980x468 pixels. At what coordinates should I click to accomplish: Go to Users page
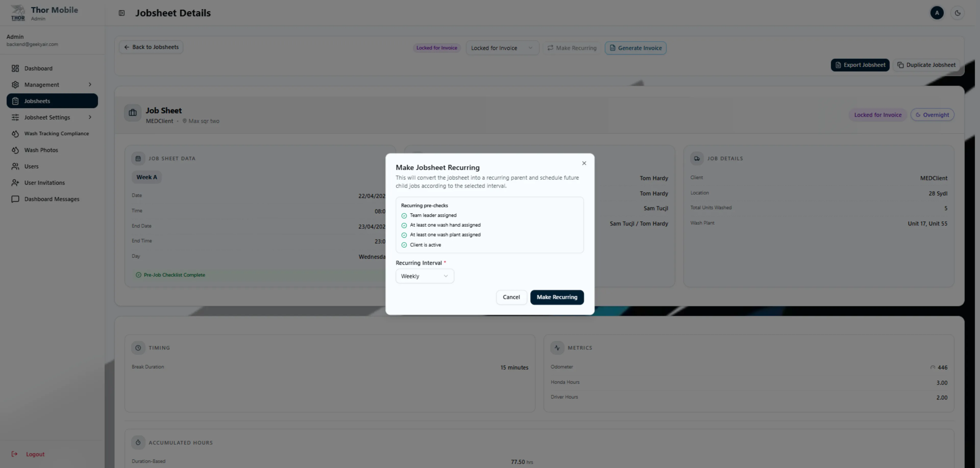(52, 166)
